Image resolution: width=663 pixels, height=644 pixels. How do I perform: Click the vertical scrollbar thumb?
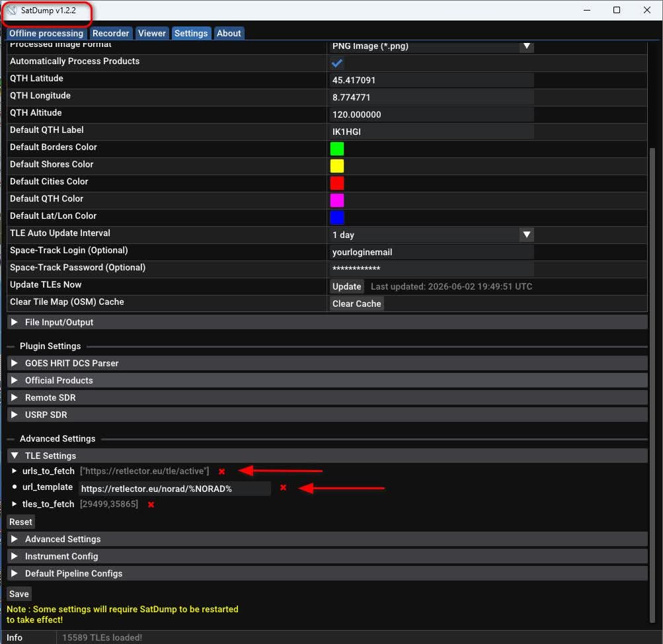click(652, 385)
